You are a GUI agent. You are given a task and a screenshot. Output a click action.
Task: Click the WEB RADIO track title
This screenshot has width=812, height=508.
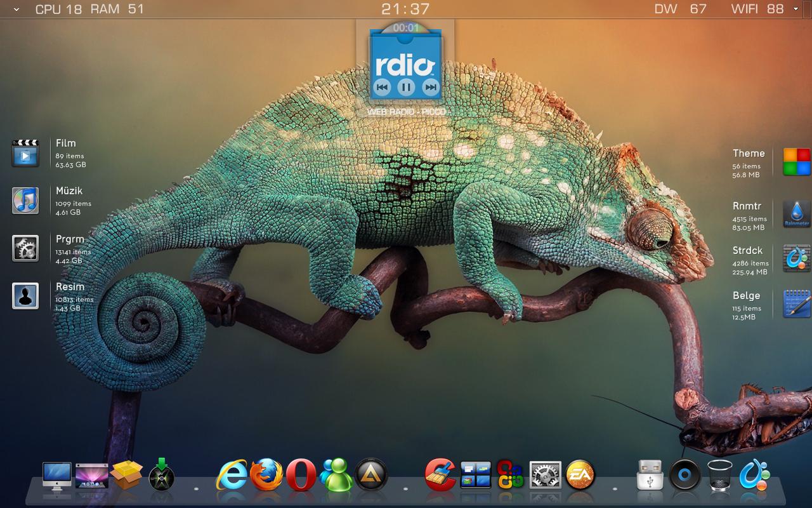pyautogui.click(x=407, y=112)
